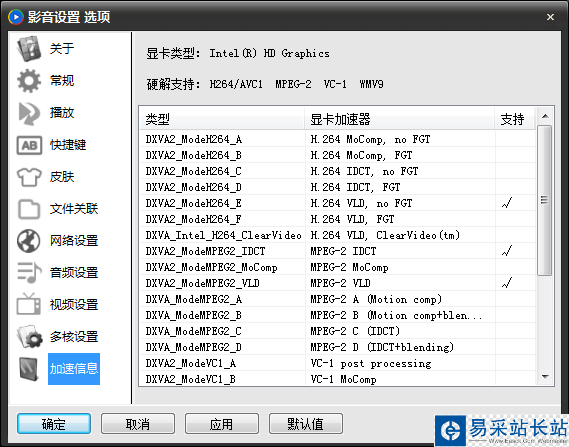Click the 'WMV9' hardware decode text

(x=371, y=84)
